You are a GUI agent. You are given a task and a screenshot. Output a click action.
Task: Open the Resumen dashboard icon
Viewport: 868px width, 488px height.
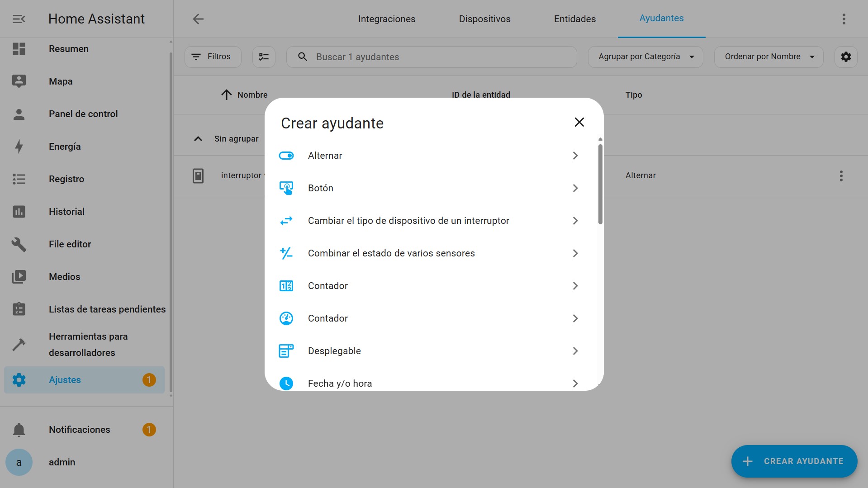(19, 49)
